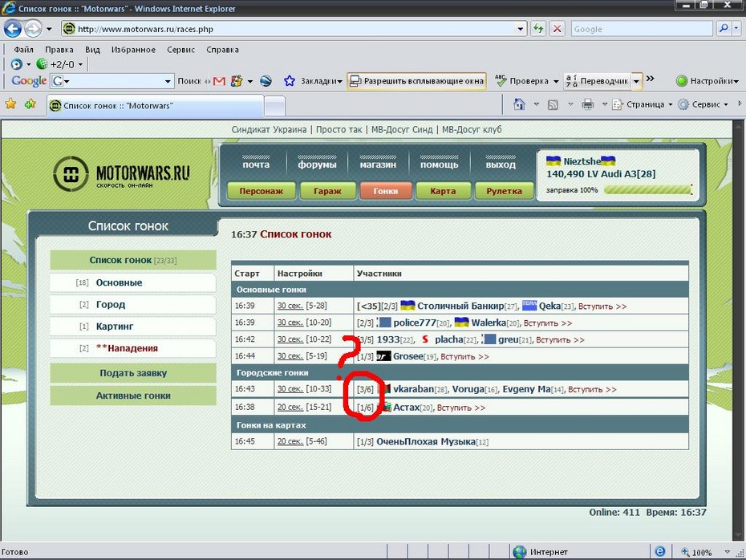
Task: Click the RSS feeds icon
Action: [x=553, y=104]
